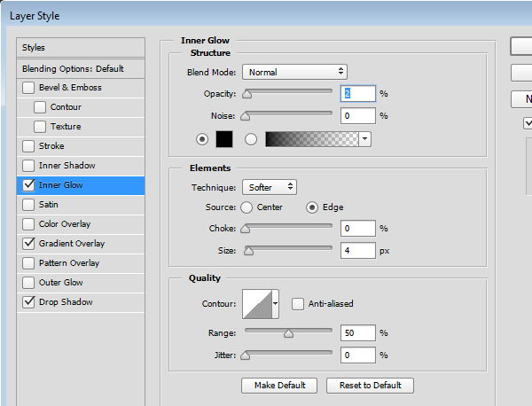Open the gradient picker dropdown arrow
The image size is (532, 406).
coord(364,139)
